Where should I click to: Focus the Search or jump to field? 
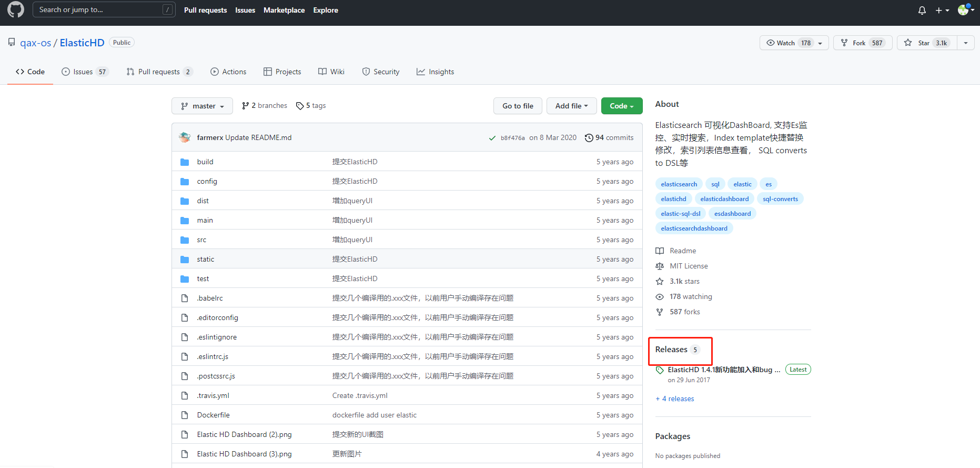pyautogui.click(x=104, y=9)
